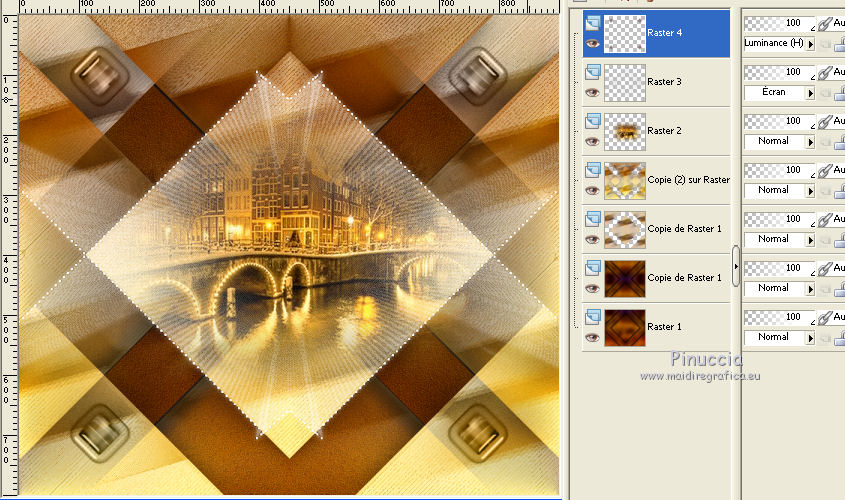Toggle the transparency lock icon on Raster 3

840,93
